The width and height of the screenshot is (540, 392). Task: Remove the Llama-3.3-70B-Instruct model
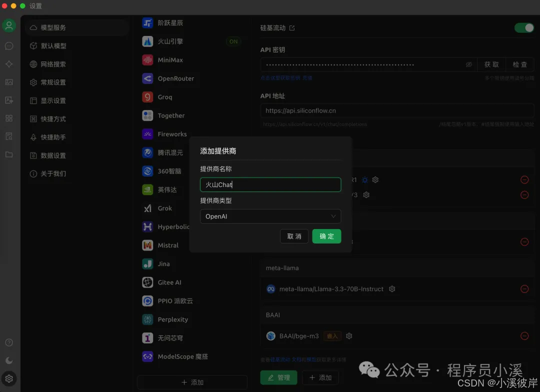[x=524, y=289]
